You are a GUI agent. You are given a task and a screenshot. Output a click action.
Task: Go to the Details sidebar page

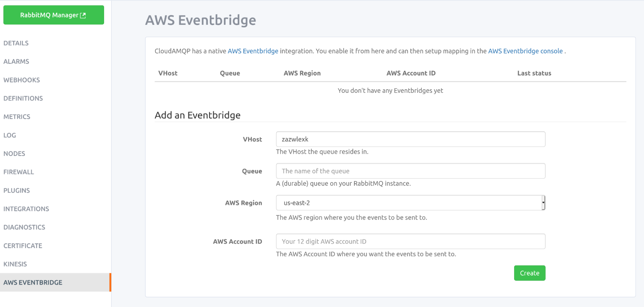tap(16, 43)
